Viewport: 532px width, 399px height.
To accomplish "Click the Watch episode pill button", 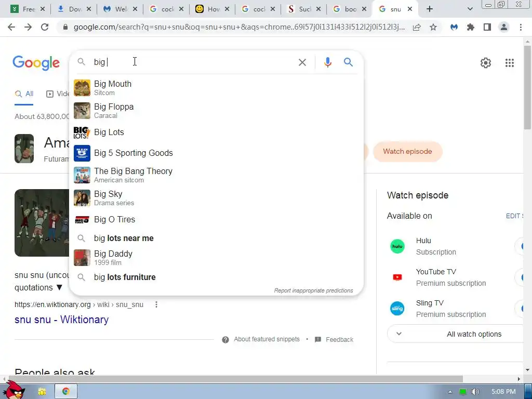I will (x=407, y=152).
